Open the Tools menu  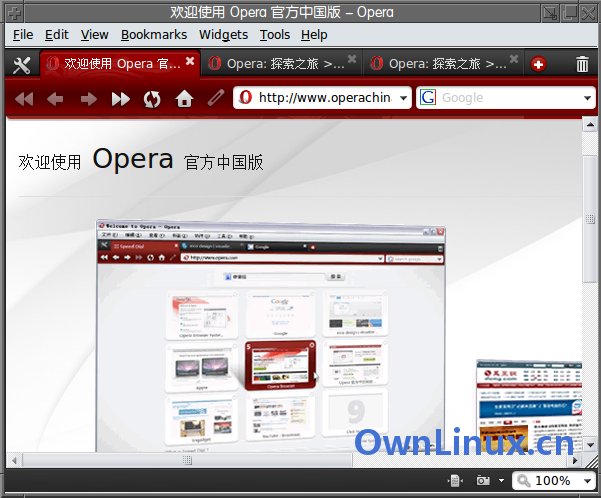click(275, 35)
